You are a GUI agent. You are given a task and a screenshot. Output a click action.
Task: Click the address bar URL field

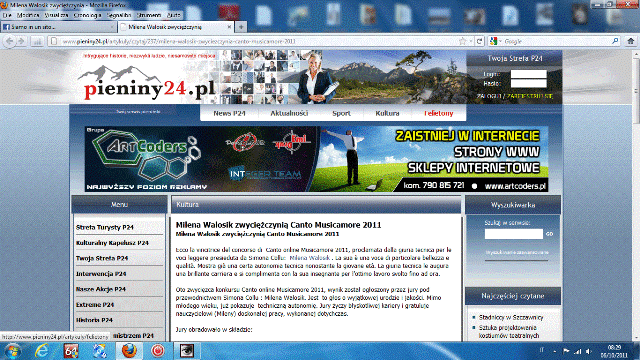pyautogui.click(x=261, y=41)
